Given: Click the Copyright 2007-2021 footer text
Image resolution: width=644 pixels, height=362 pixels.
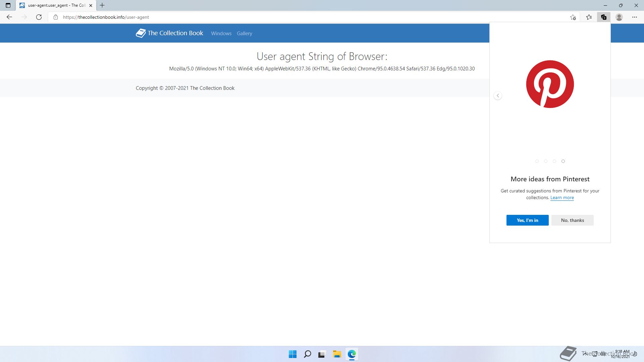Looking at the screenshot, I should click(x=185, y=88).
